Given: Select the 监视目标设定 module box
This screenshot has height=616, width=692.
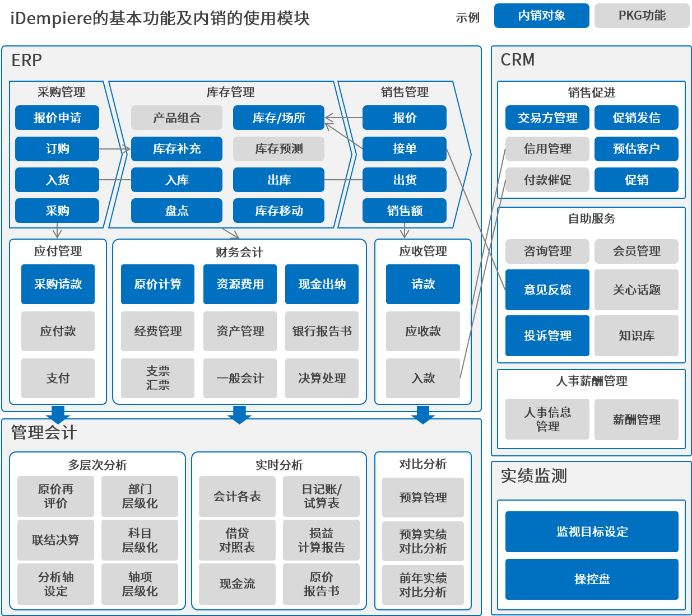Looking at the screenshot, I should 592,532.
